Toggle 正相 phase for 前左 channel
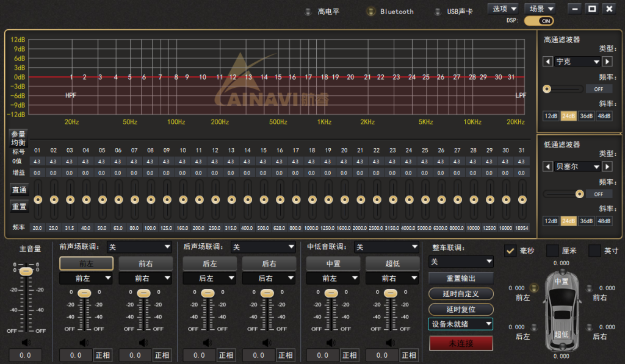Screen dimensions: 625x364 (103, 355)
